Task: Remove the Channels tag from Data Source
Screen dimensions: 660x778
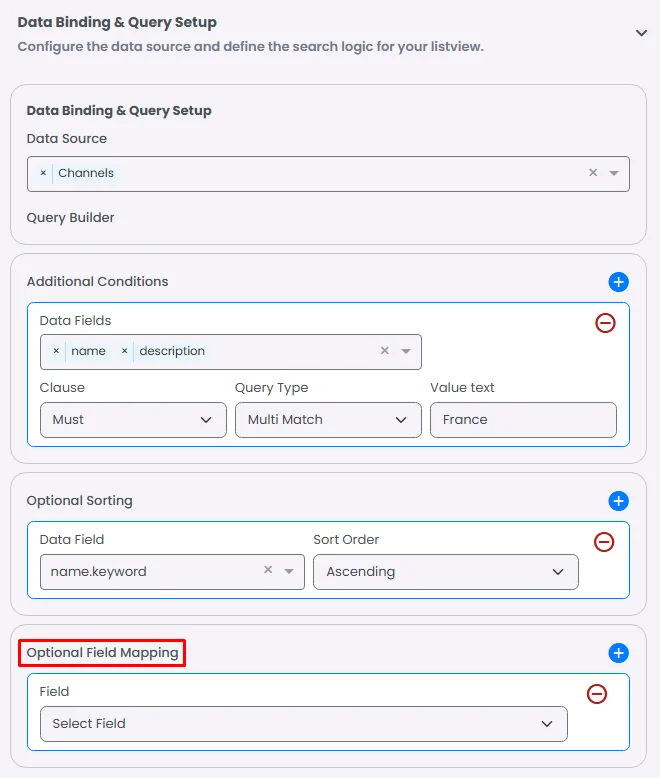Action: [x=43, y=173]
